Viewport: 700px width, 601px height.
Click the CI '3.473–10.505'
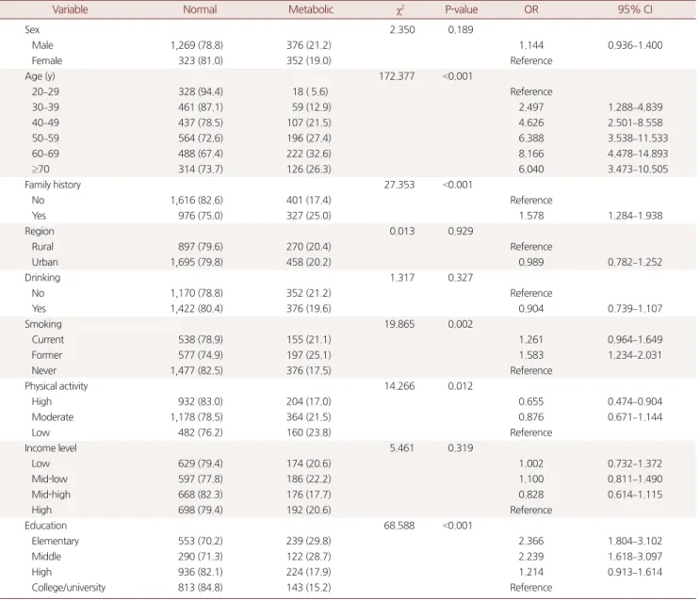pos(638,170)
